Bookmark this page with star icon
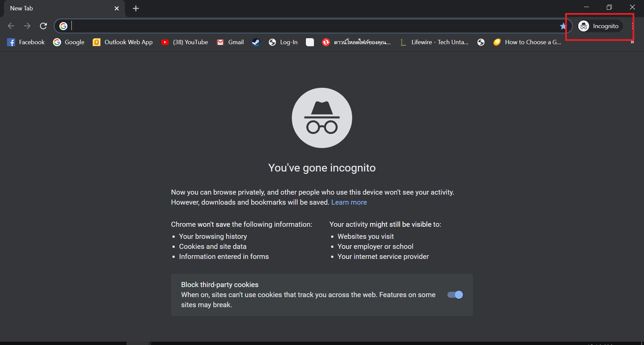Image resolution: width=644 pixels, height=345 pixels. [x=563, y=26]
